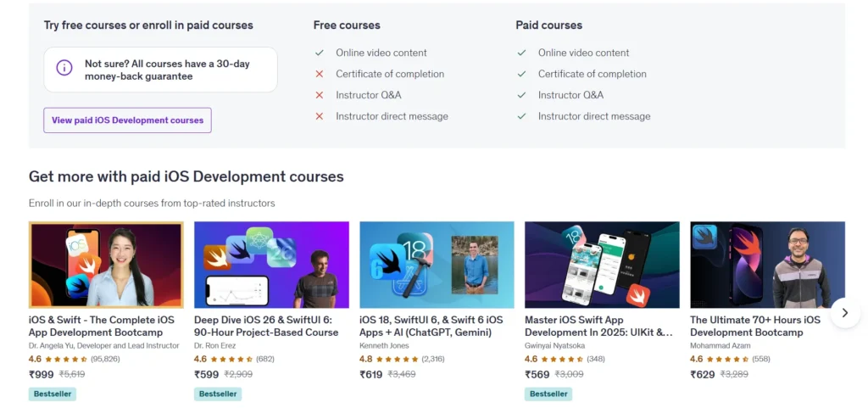Viewport: 868px width, 408px height.
Task: Click the checkmark beside Free courses Online video content
Action: coord(320,53)
